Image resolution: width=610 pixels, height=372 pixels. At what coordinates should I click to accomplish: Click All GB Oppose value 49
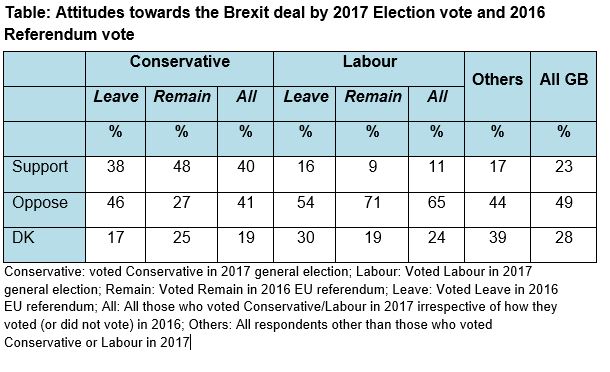coord(564,202)
